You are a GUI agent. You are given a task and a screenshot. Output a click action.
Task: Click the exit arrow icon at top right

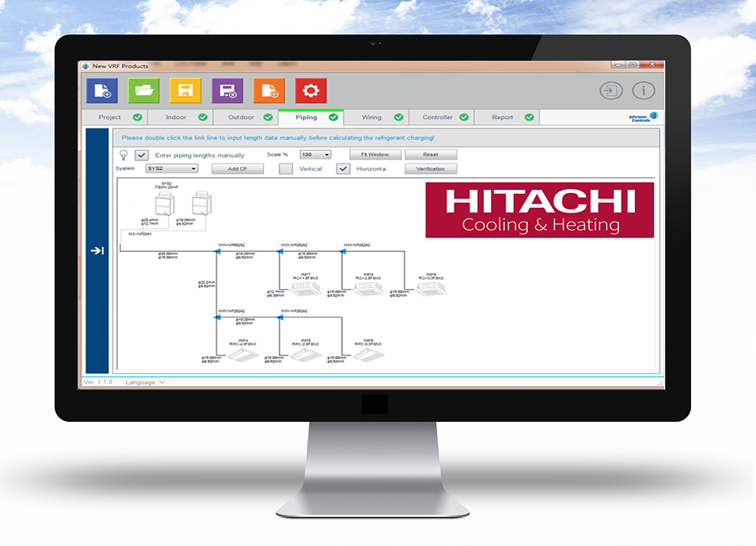[x=611, y=91]
